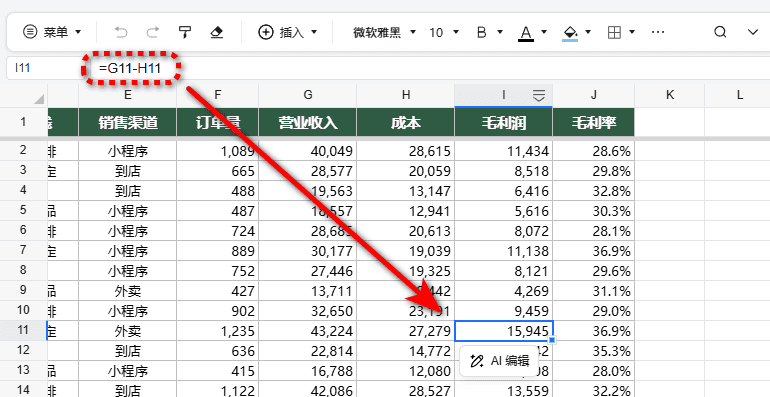Open the more options ellipsis
The height and width of the screenshot is (397, 770).
tap(658, 32)
